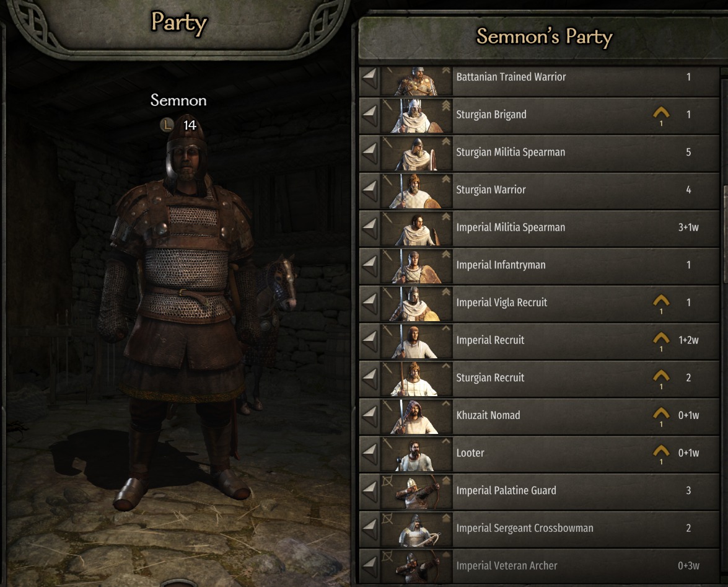
Task: Select Imperial Sergeant Crossbowman portrait
Action: coord(416,529)
